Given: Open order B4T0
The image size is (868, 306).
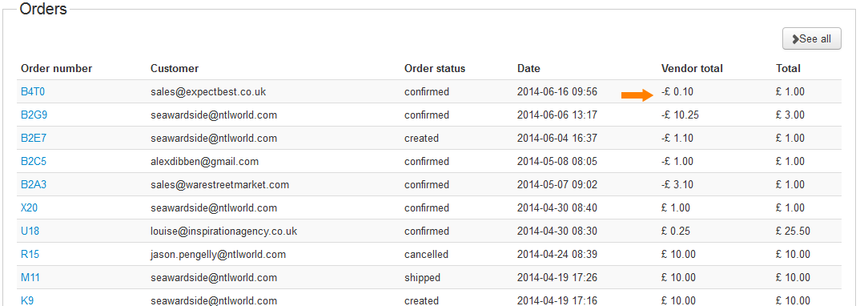Looking at the screenshot, I should point(33,92).
